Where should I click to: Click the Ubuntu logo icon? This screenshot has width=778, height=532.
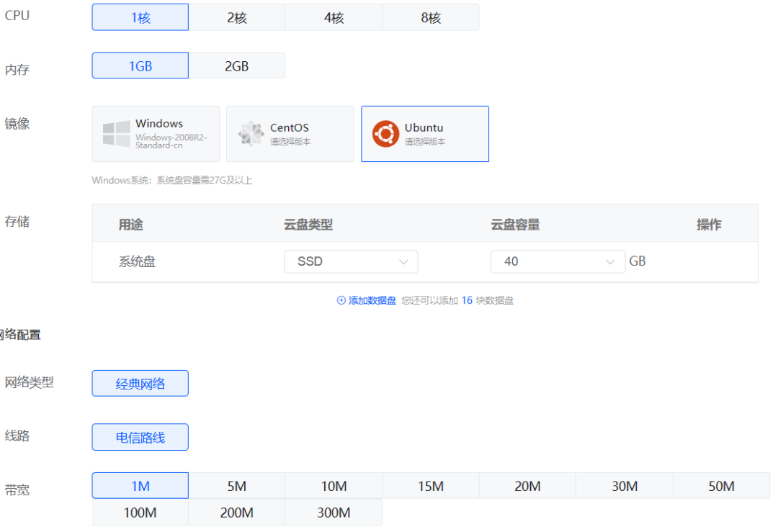pos(385,134)
